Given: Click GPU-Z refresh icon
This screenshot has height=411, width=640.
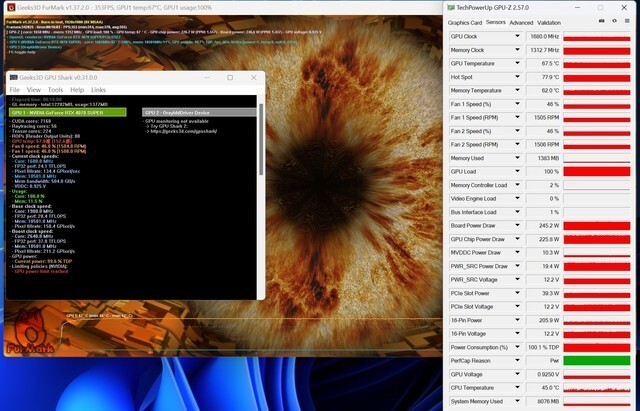Looking at the screenshot, I should click(614, 21).
